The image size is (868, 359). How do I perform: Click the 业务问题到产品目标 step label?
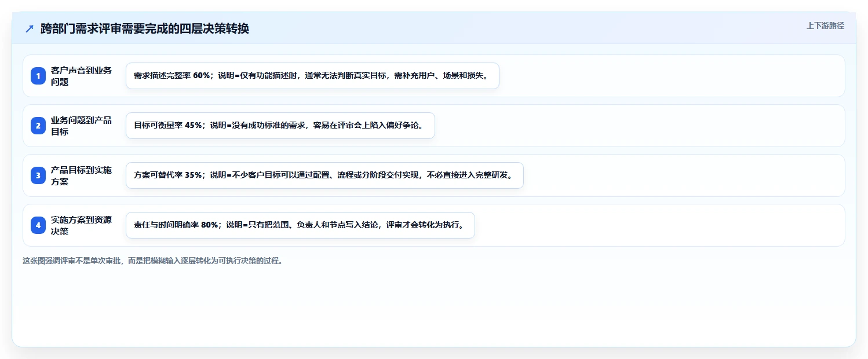(81, 126)
